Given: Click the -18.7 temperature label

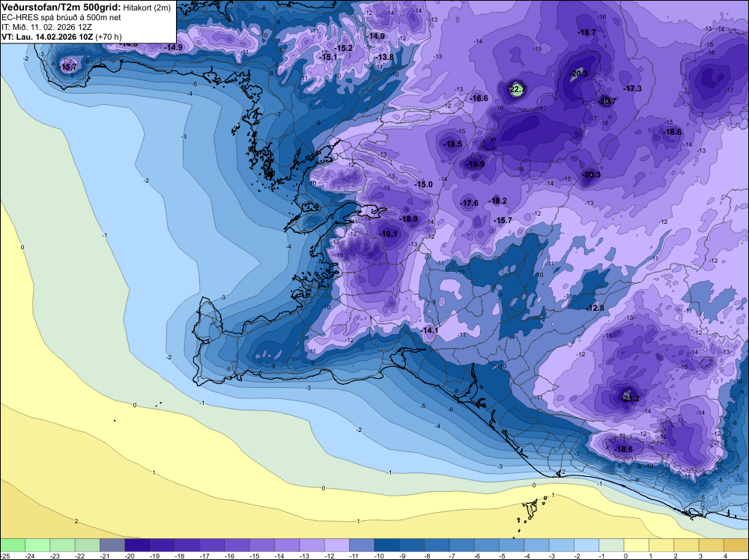Looking at the screenshot, I should (586, 32).
